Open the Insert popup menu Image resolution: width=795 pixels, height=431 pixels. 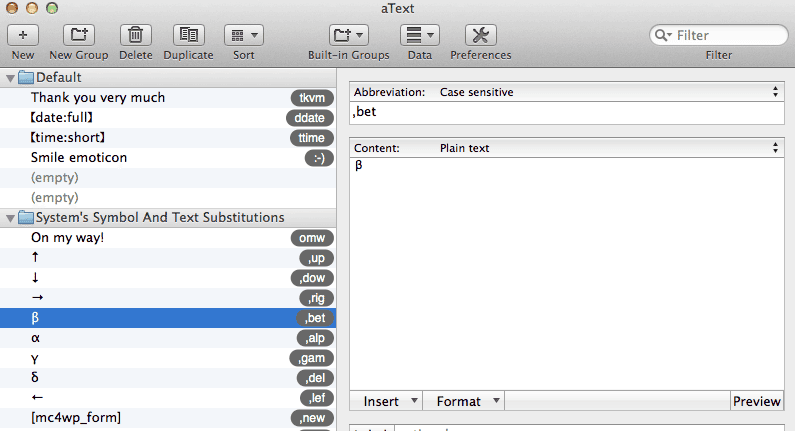click(386, 401)
